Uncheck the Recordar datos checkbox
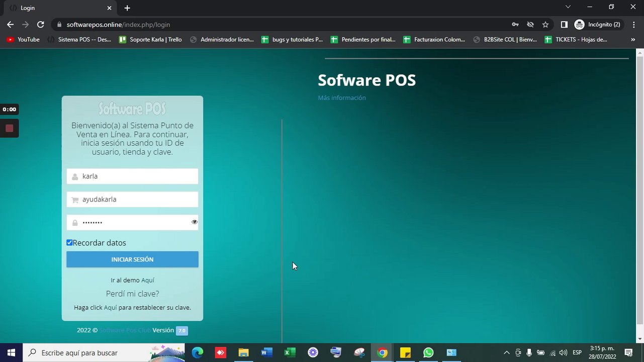This screenshot has height=362, width=644. pyautogui.click(x=69, y=242)
